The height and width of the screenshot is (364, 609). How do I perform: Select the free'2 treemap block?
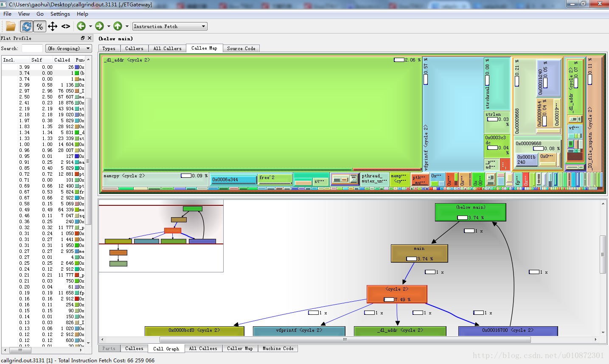[x=275, y=179]
